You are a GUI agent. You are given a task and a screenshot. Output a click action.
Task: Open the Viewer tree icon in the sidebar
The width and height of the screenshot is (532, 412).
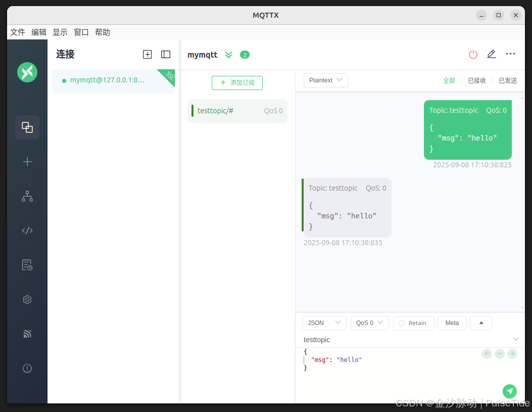[27, 196]
